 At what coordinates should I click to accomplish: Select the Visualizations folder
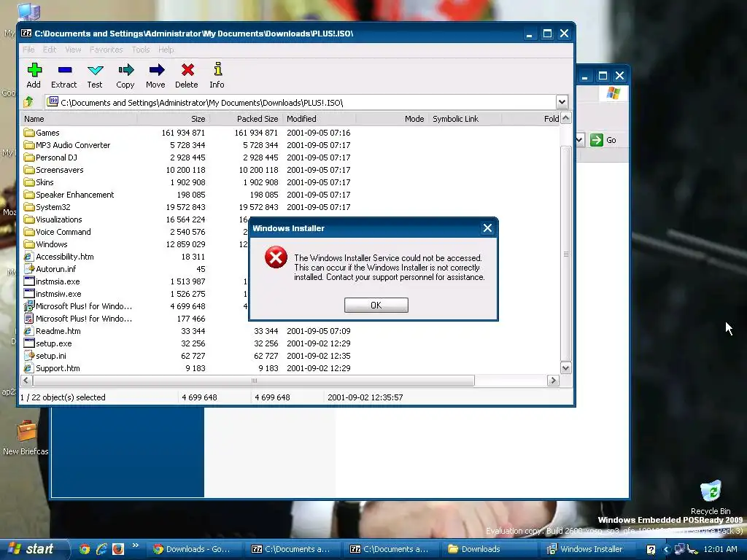[53, 219]
